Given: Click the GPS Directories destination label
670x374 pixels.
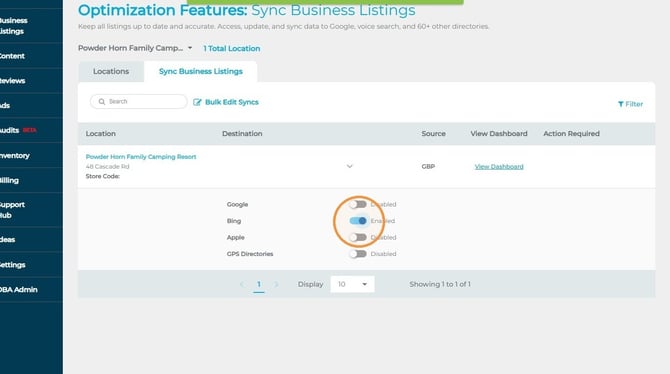Looking at the screenshot, I should coord(250,254).
